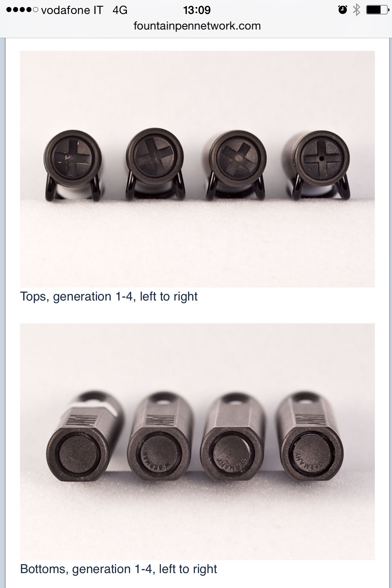Tap the generation 4 pen bottom
392x588 pixels.
tap(310, 445)
